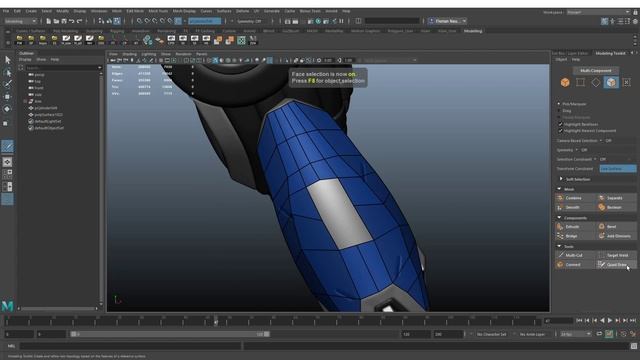Collapse the Mesh section in toolkit
640x360 pixels.
point(559,189)
